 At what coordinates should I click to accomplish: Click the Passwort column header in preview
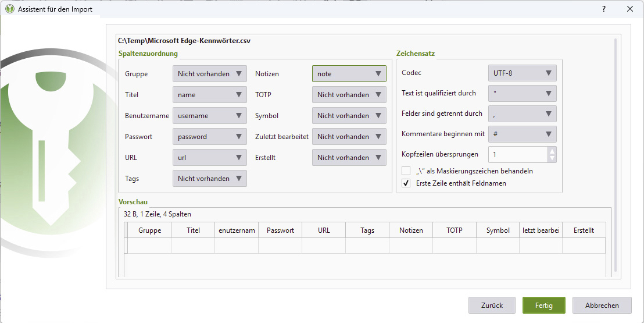pyautogui.click(x=280, y=230)
